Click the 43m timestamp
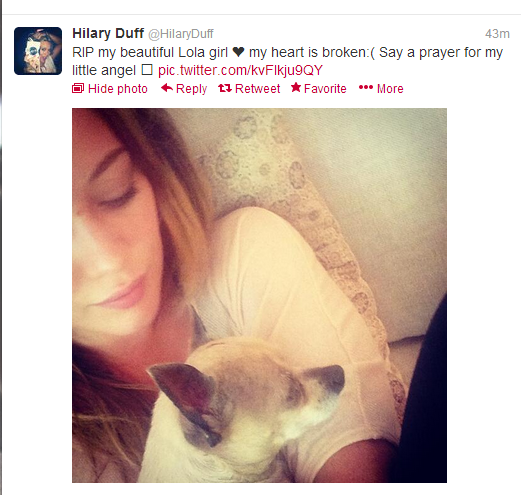The width and height of the screenshot is (521, 495). (497, 34)
